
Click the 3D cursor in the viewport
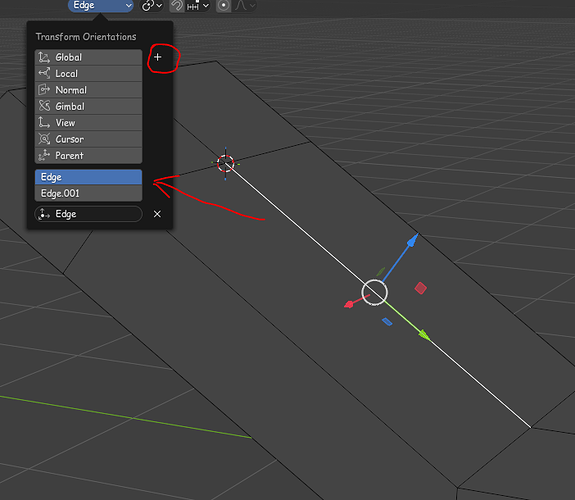225,164
